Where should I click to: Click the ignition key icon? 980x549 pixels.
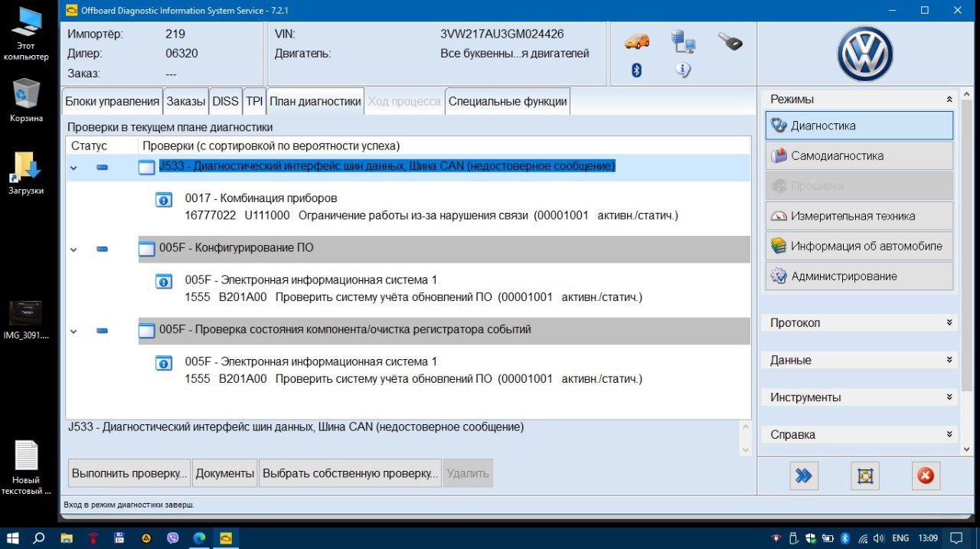point(730,41)
